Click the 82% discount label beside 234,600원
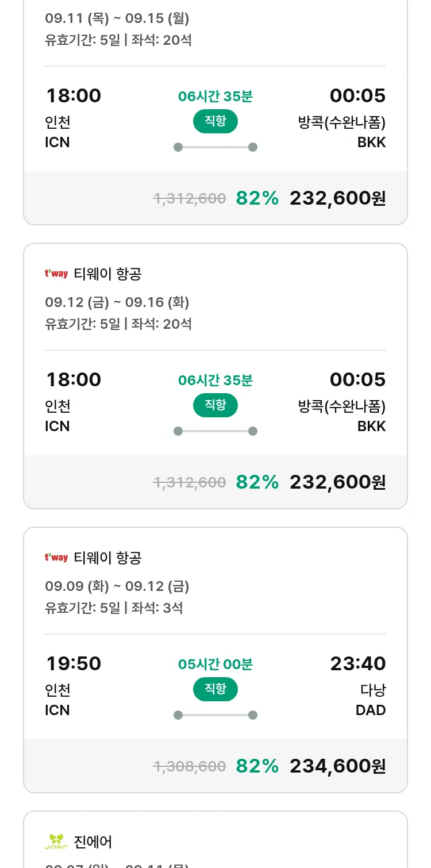 pos(257,766)
